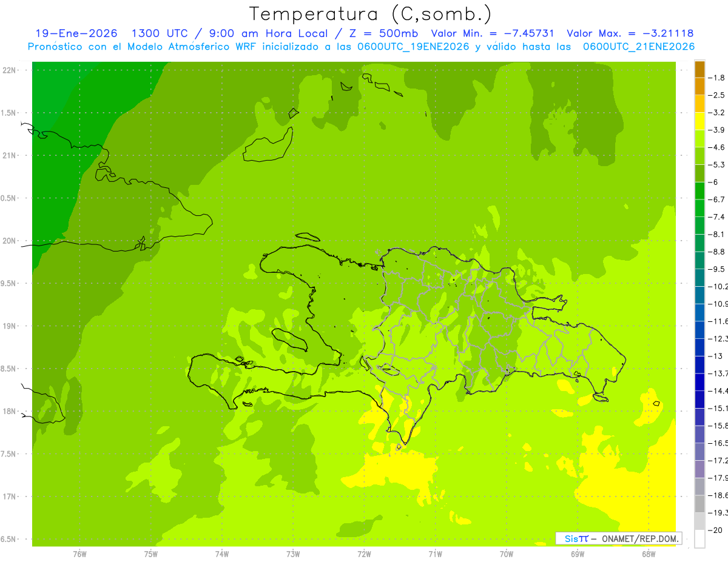Viewport: 728px width, 562px height.
Task: Click the '74W' longitude axis label
Action: coord(221,554)
